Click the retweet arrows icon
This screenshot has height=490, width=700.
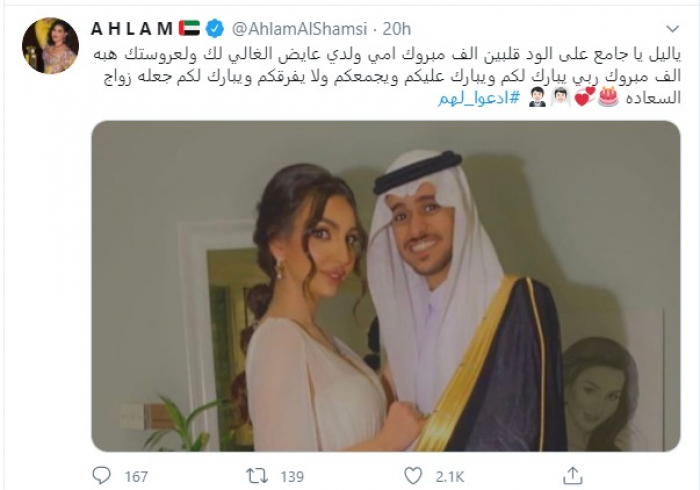[258, 476]
